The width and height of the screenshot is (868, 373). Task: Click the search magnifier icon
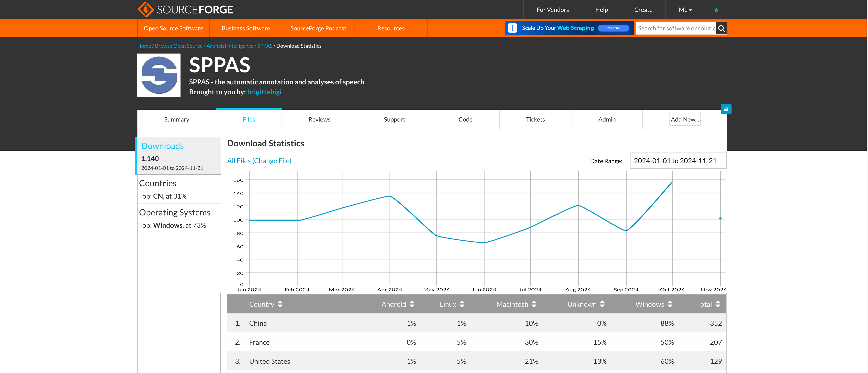pos(721,28)
